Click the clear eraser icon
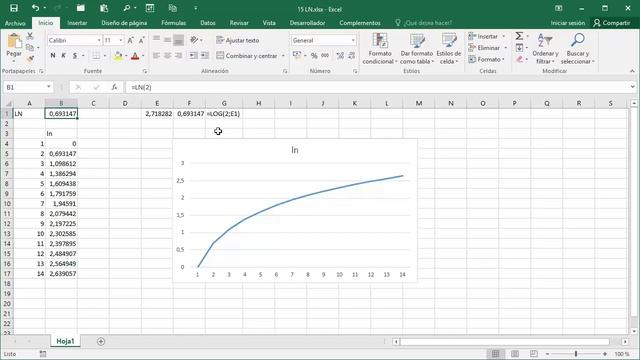 519,59
